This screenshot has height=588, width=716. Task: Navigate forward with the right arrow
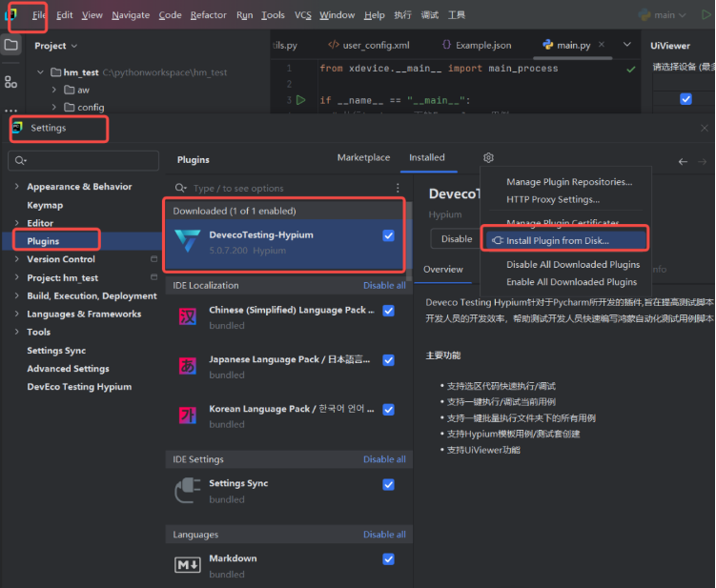702,162
